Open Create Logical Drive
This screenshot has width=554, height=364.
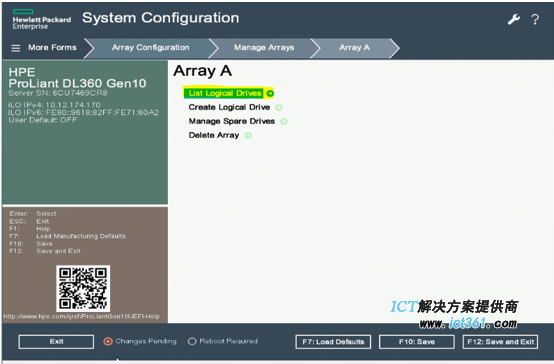click(229, 107)
